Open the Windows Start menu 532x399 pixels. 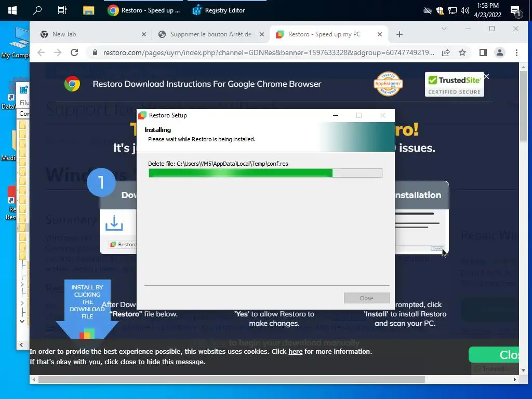point(12,10)
